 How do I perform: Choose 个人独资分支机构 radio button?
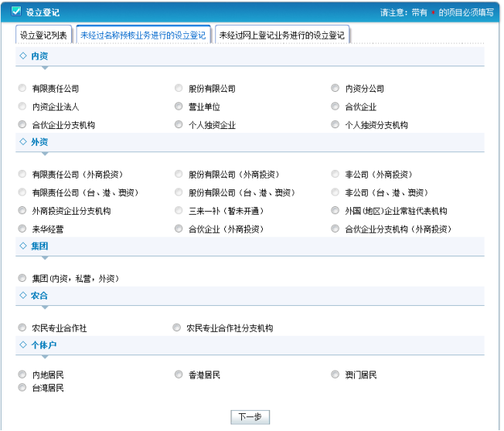click(335, 124)
